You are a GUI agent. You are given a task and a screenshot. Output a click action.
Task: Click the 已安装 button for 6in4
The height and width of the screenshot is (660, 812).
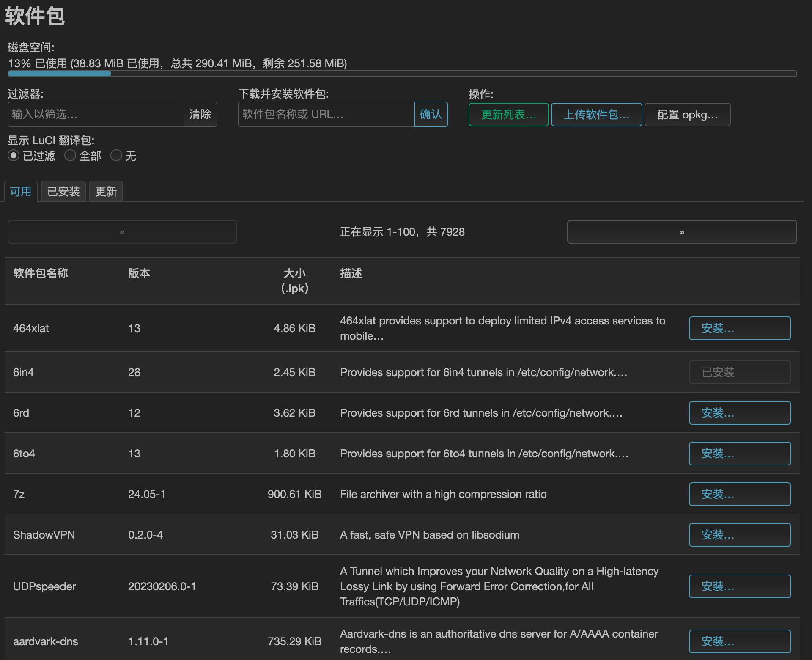(740, 372)
